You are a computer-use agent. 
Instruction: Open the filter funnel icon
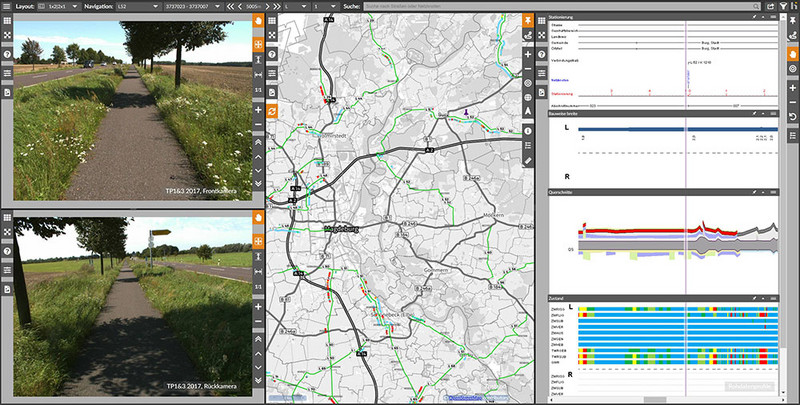coord(784,7)
